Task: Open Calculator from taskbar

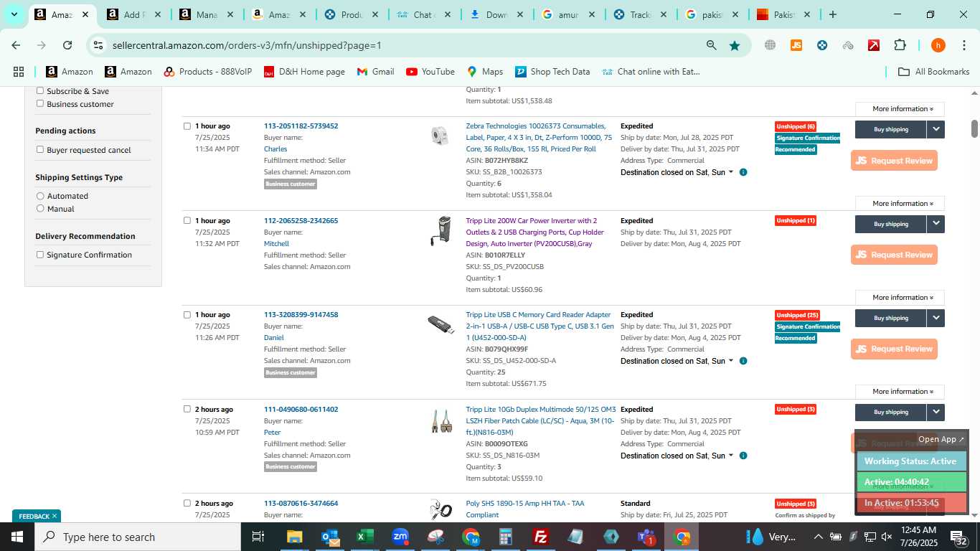Action: (506, 537)
